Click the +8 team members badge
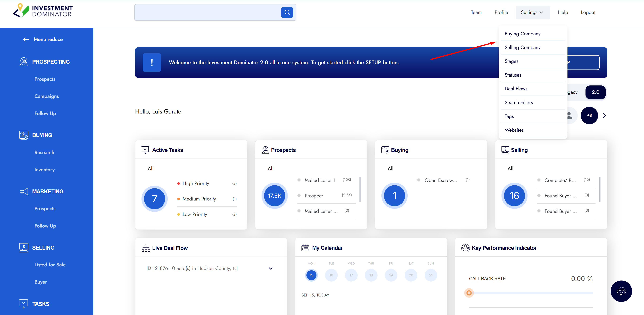Image resolution: width=644 pixels, height=315 pixels. click(589, 115)
